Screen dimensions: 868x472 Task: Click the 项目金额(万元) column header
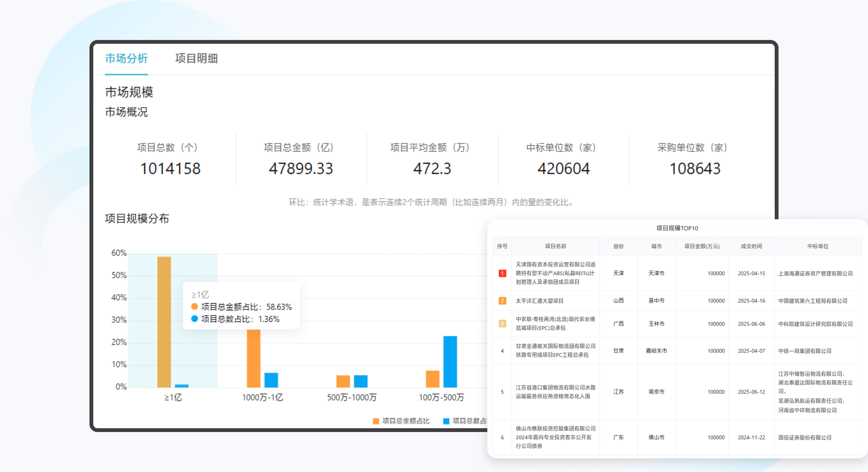(702, 246)
